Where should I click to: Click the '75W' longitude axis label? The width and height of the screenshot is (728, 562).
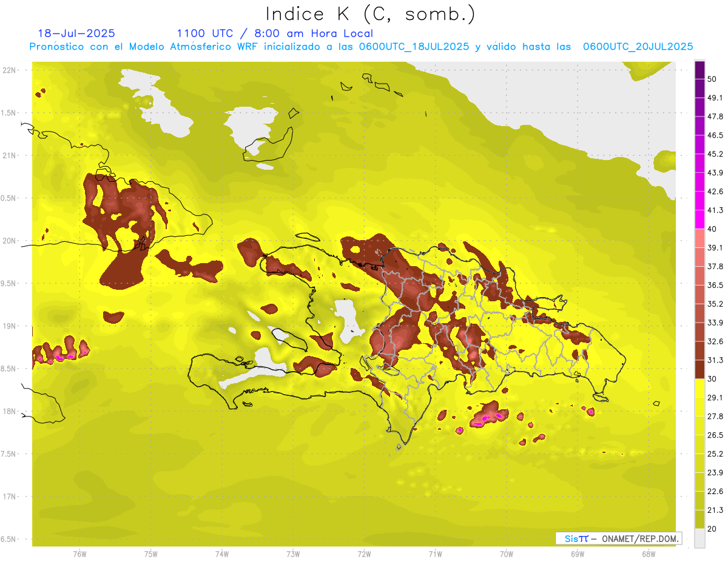(151, 554)
